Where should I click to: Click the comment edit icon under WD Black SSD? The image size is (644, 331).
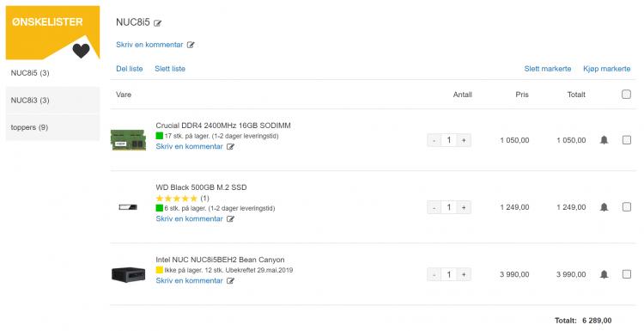[230, 218]
